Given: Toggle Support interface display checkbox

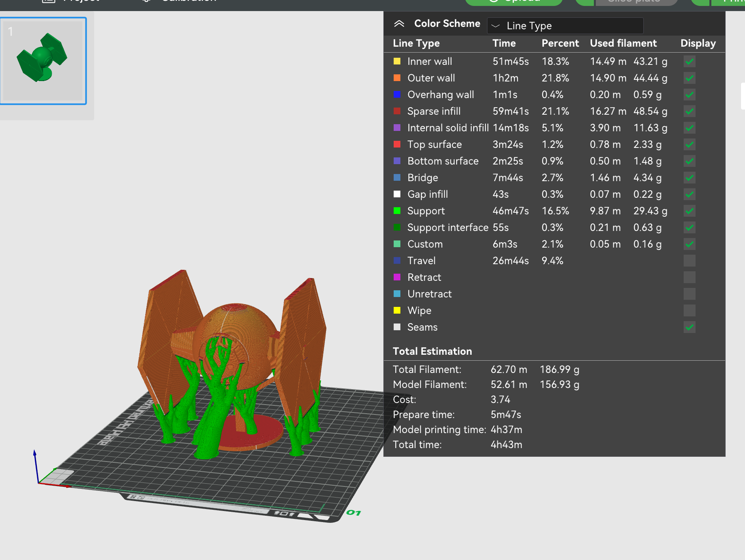Looking at the screenshot, I should click(x=689, y=227).
